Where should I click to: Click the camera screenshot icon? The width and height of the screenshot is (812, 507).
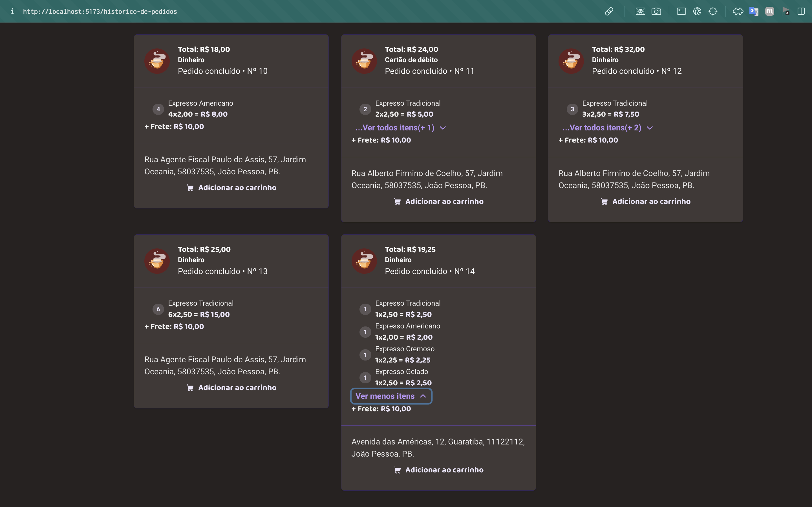pyautogui.click(x=656, y=11)
